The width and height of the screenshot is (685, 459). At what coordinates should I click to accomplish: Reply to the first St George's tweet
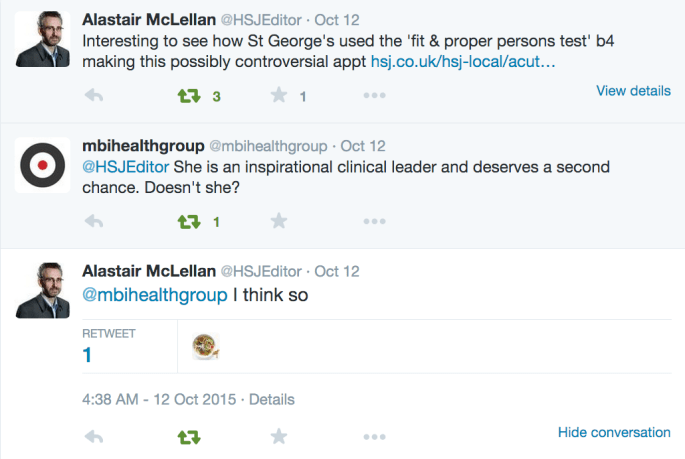point(94,96)
